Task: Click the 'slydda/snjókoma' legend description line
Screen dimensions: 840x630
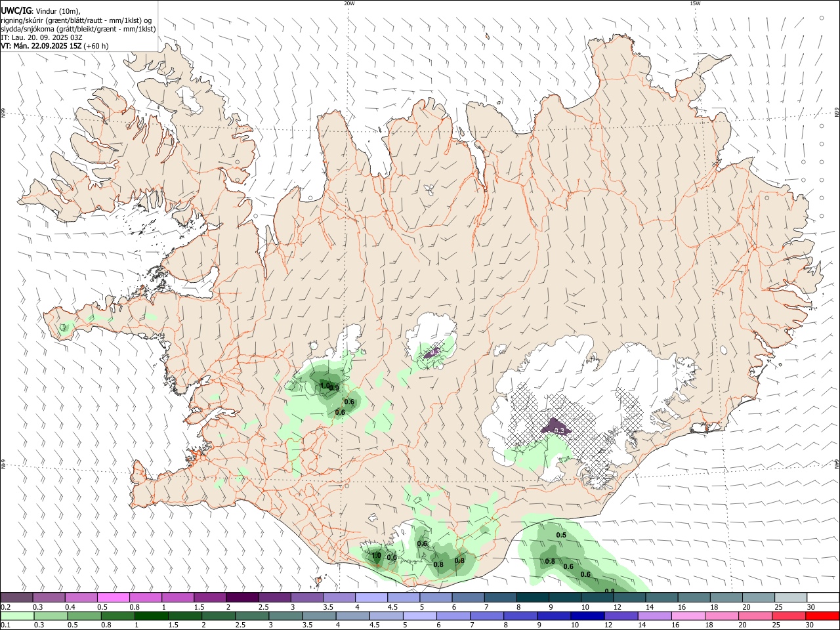Action: click(x=78, y=29)
